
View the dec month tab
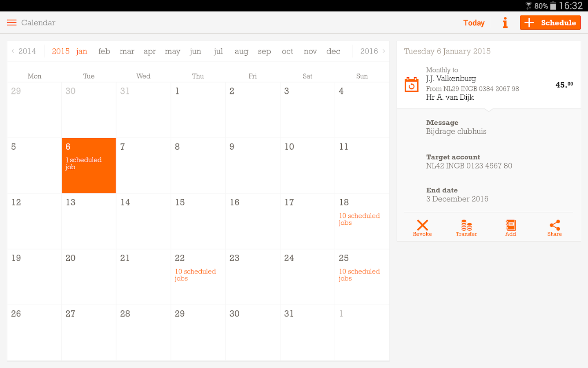pos(333,51)
